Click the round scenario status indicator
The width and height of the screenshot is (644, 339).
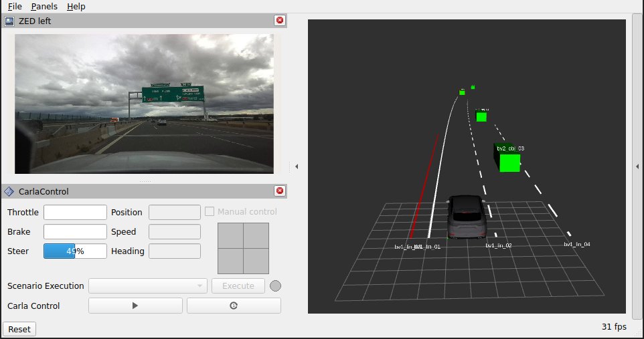click(276, 286)
